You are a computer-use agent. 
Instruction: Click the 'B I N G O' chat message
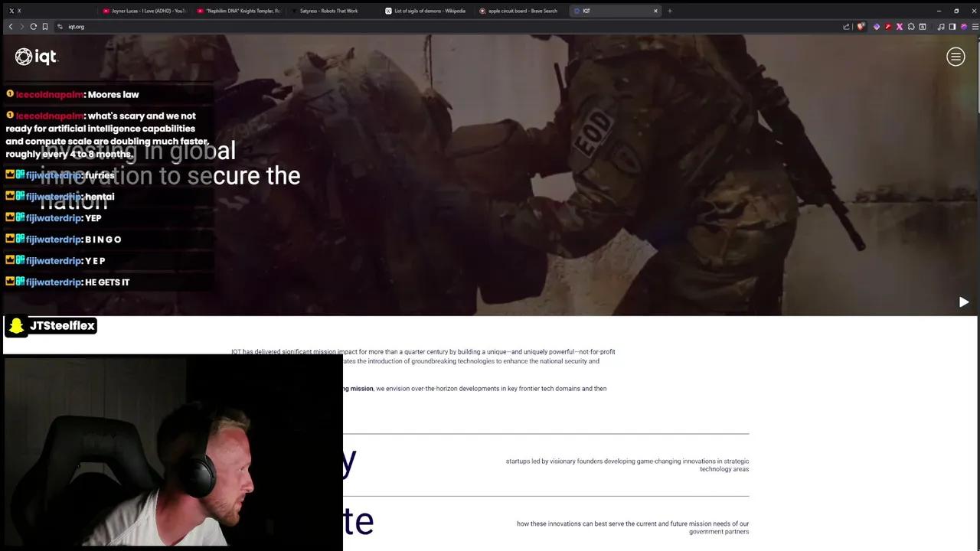pos(103,240)
